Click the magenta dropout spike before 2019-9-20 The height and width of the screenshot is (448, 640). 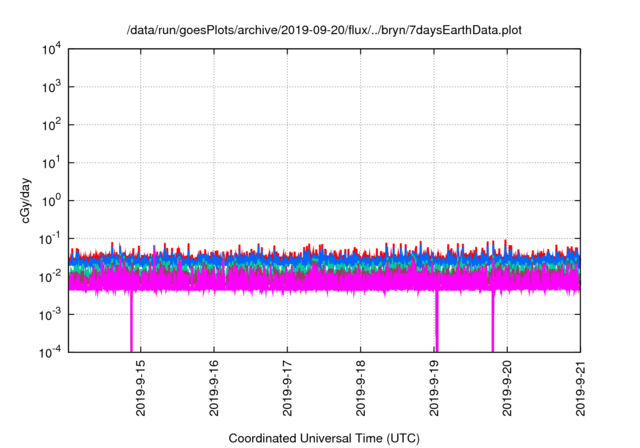[493, 321]
